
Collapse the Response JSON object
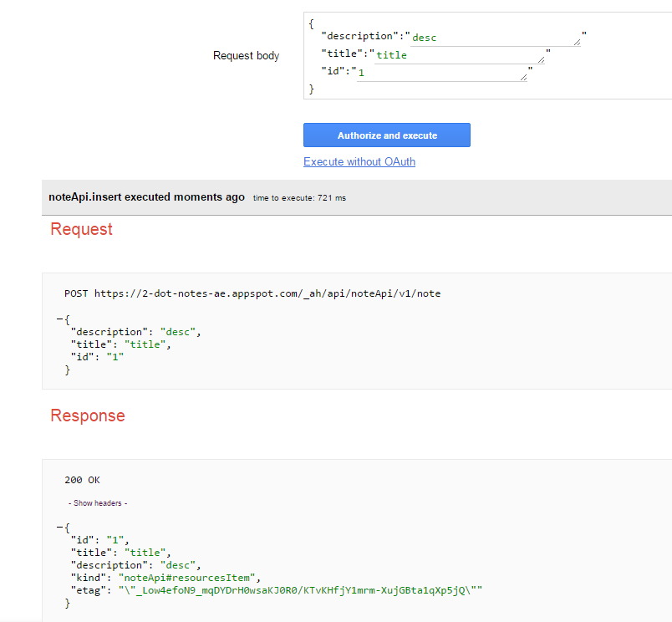pos(59,528)
